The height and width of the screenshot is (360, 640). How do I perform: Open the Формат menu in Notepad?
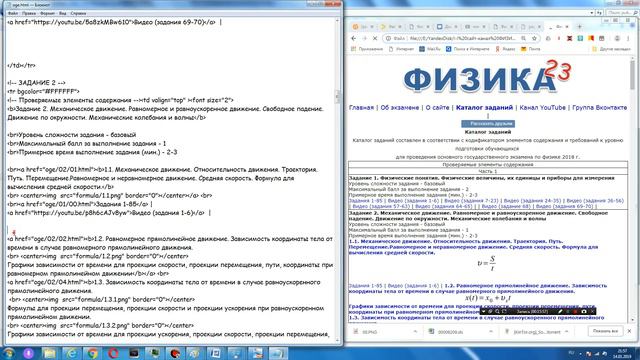point(47,13)
